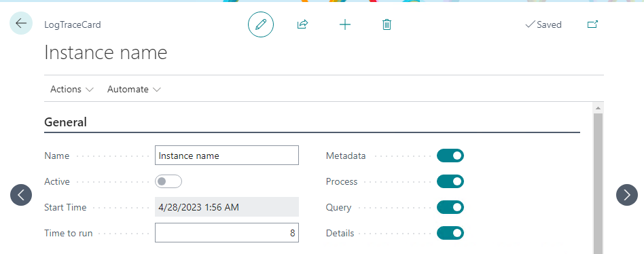
Task: Click the Start Time field
Action: (x=227, y=207)
